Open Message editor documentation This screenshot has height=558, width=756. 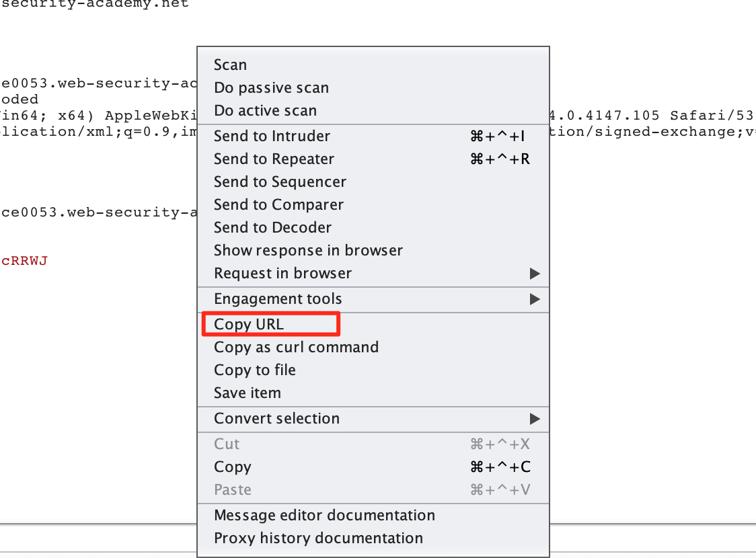click(x=324, y=516)
